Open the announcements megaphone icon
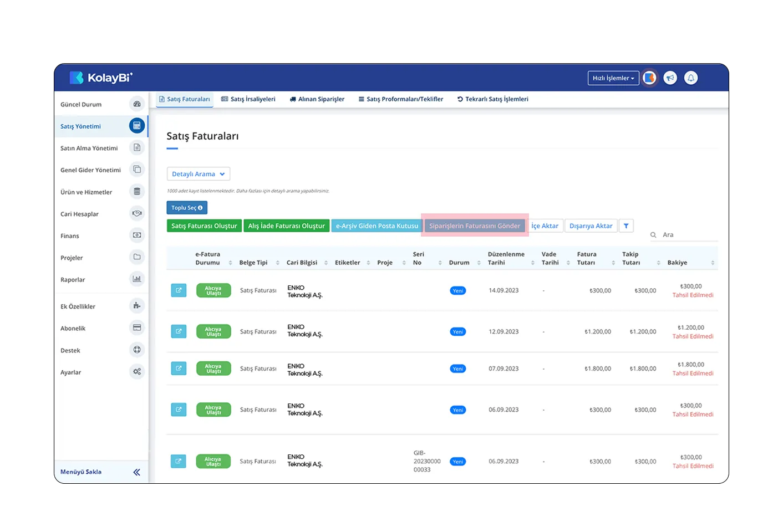 click(x=670, y=78)
